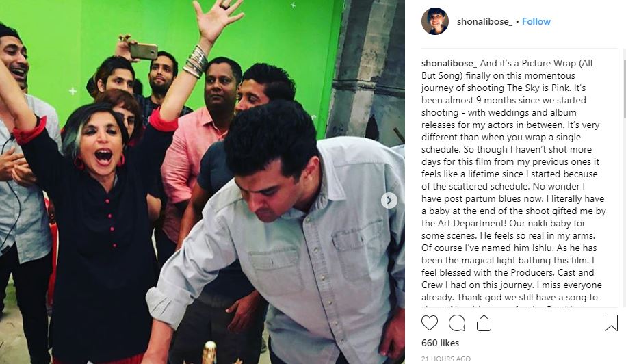
Task: Open the shonalibose_ profile picture
Action: pos(435,21)
